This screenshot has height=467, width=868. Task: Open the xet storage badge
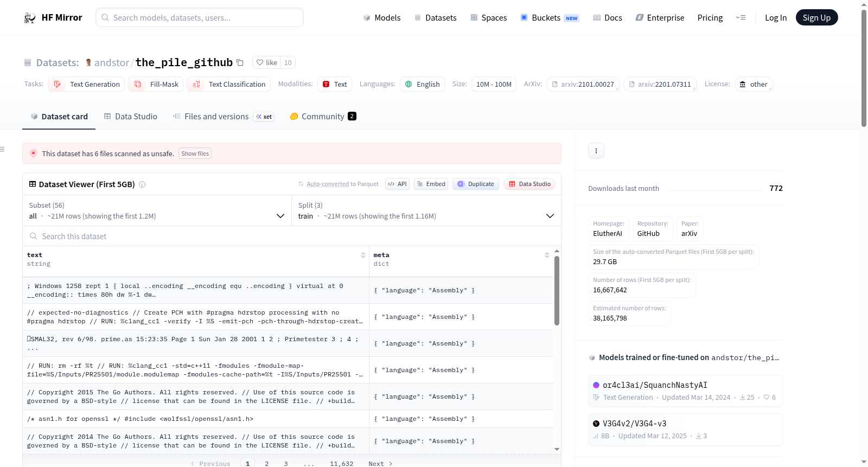click(264, 117)
